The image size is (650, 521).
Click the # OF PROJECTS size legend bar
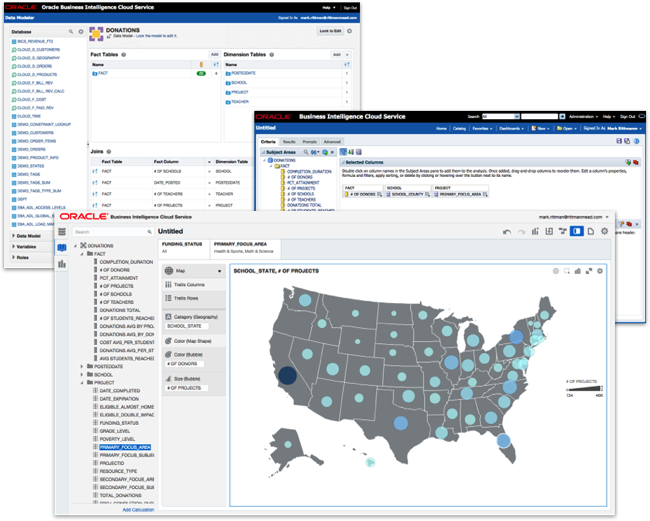[x=585, y=388]
